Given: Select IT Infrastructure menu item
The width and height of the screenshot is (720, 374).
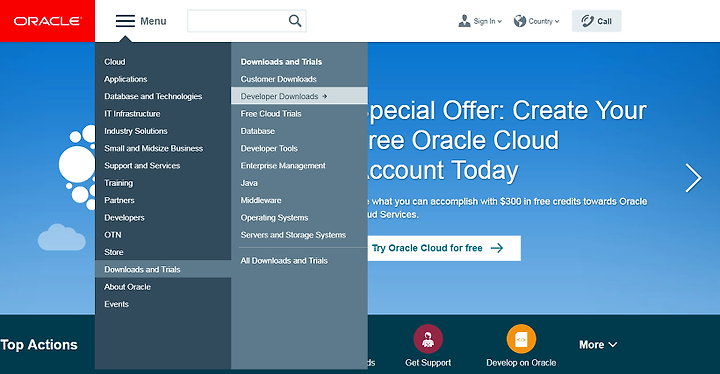Looking at the screenshot, I should coord(132,113).
